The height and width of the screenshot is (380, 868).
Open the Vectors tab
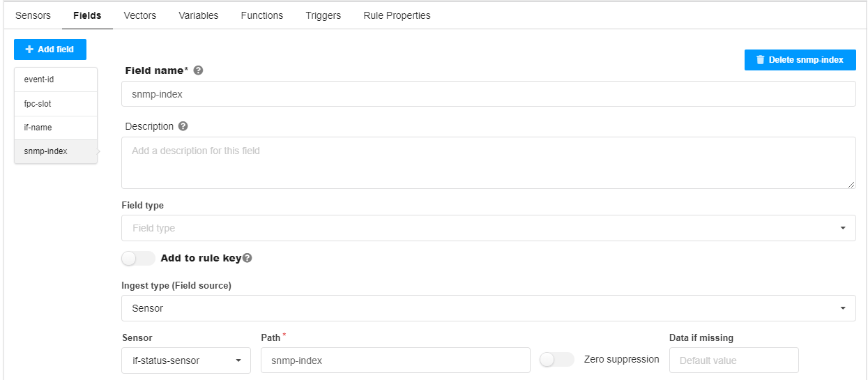pos(139,15)
